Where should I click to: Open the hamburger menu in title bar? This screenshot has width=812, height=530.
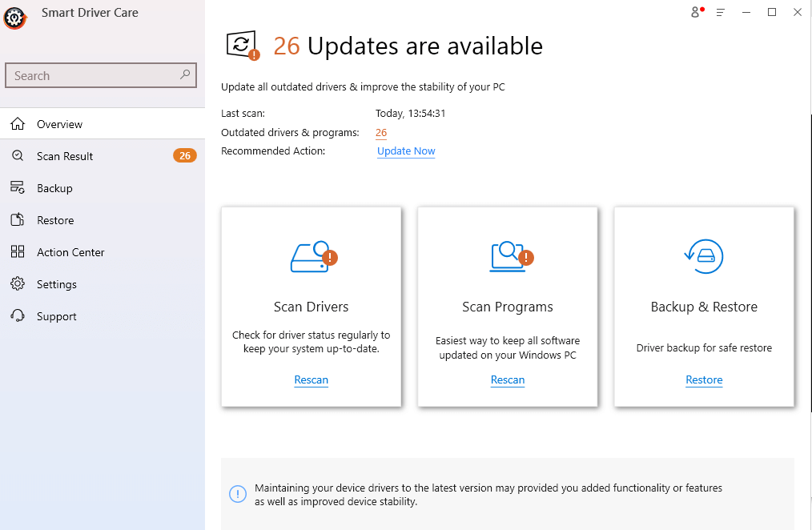pyautogui.click(x=721, y=12)
